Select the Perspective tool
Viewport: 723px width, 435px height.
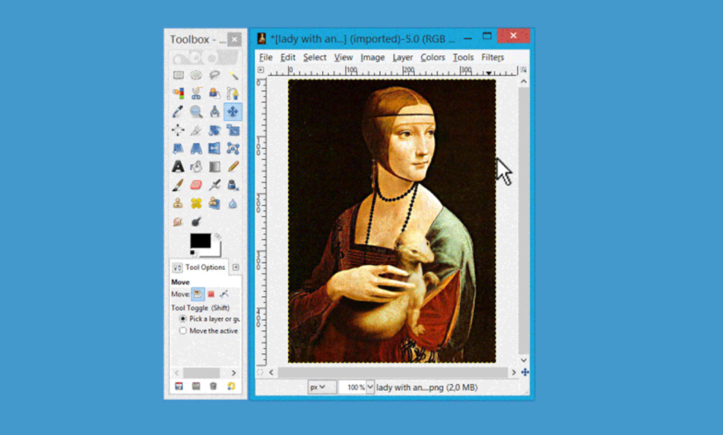tap(196, 149)
